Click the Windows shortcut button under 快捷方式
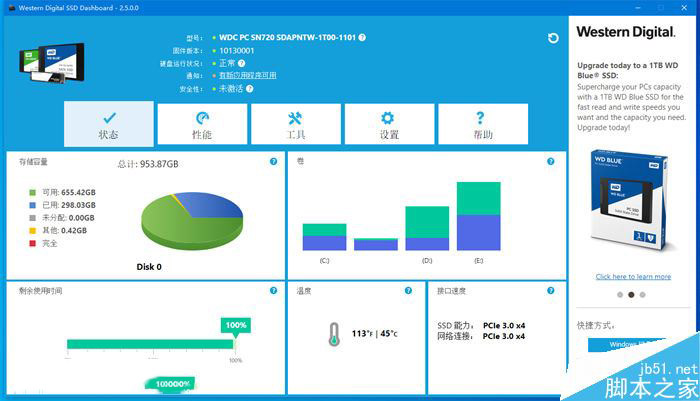700x401 pixels. [627, 345]
